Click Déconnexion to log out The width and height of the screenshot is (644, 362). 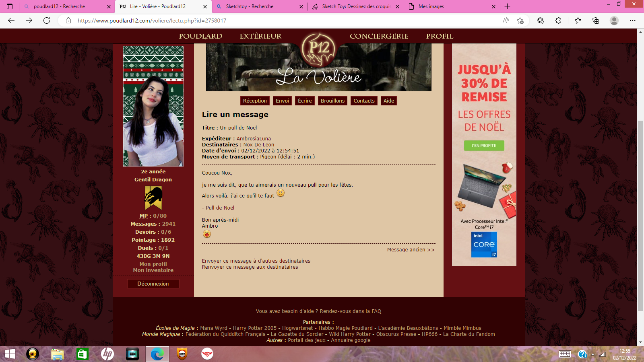[153, 284]
